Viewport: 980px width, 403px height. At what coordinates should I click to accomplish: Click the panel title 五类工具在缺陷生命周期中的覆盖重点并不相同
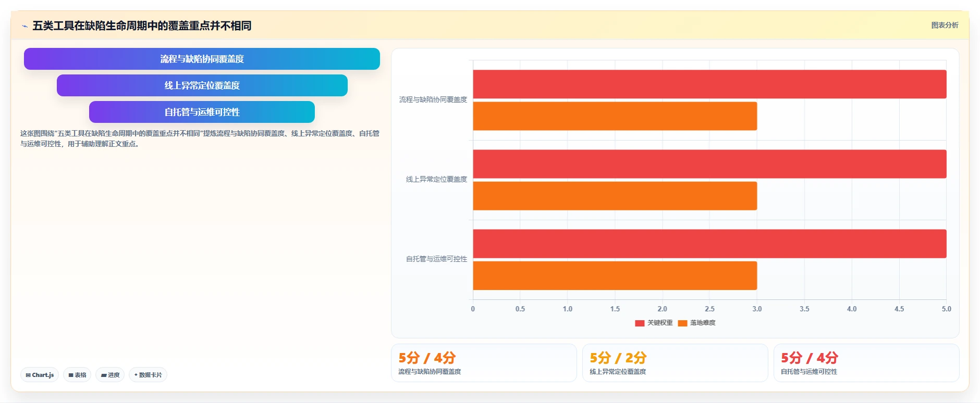tap(142, 26)
